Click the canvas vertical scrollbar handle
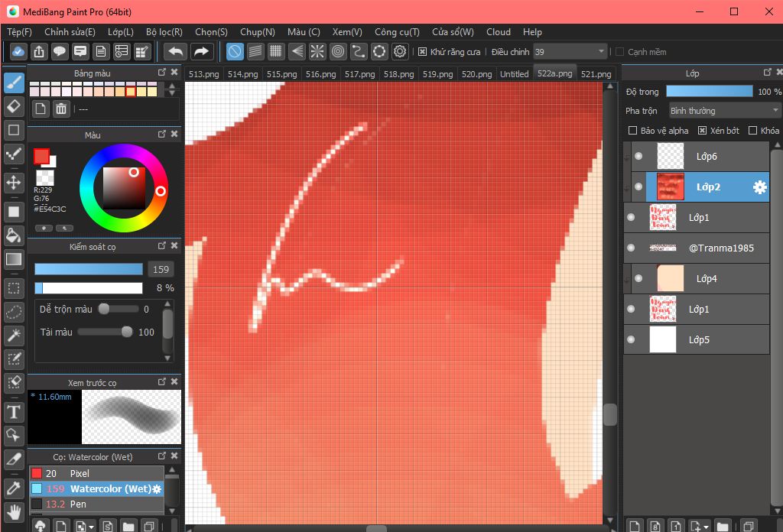The image size is (783, 532). pos(609,414)
